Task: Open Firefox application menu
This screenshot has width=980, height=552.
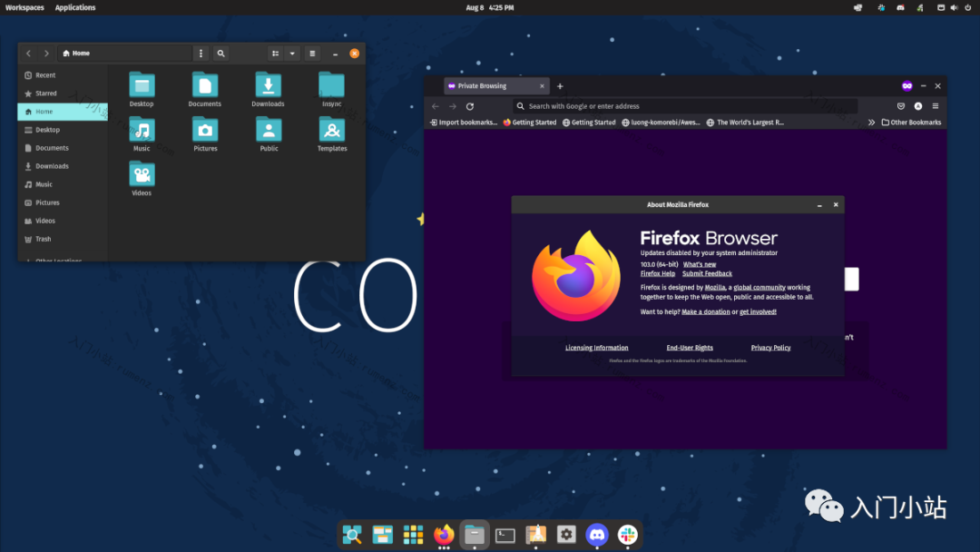Action: [936, 106]
